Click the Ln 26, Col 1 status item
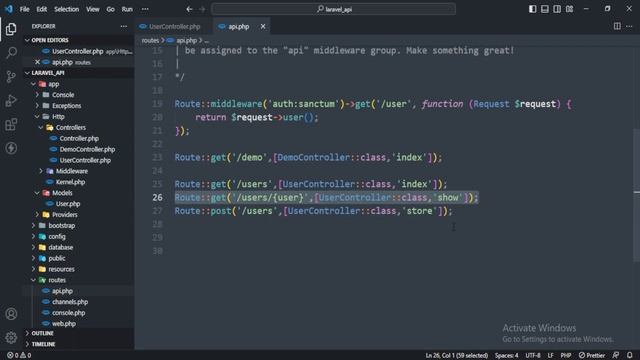Screen dimensions: 640x360 click(x=456, y=355)
